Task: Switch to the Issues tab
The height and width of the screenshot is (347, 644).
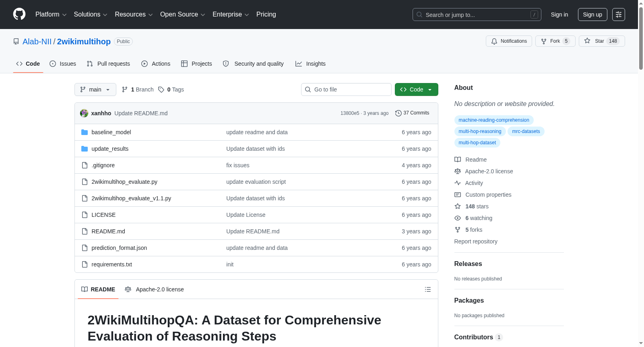Action: point(63,64)
